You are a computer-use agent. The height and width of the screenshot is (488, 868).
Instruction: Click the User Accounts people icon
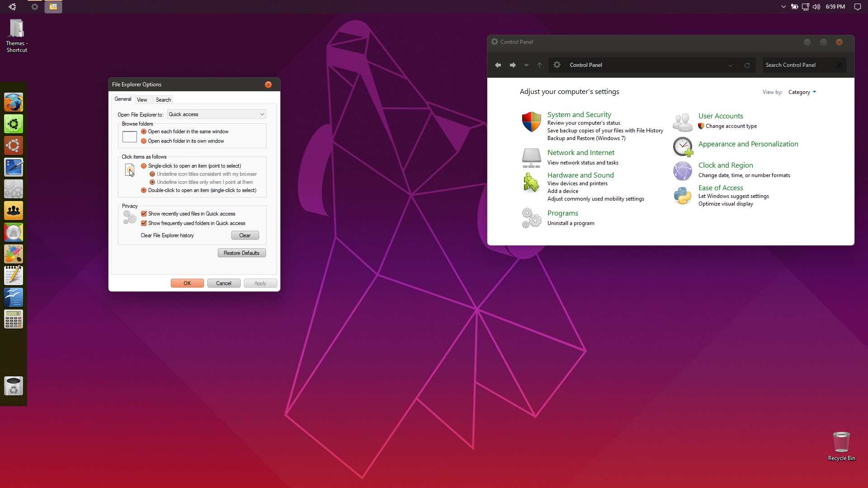[x=682, y=122]
